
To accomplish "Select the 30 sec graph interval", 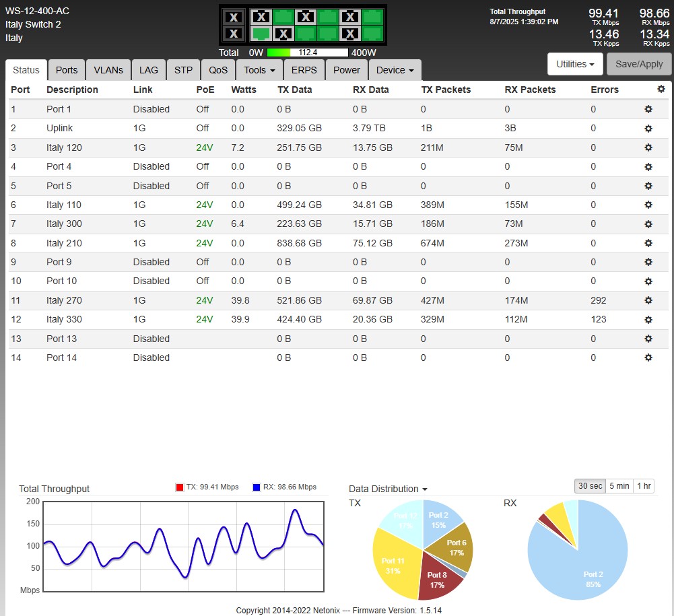I will 590,486.
